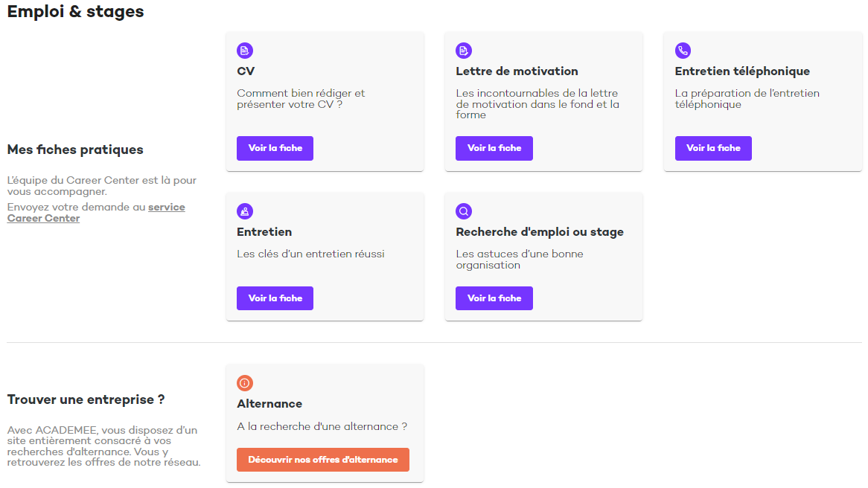Click the Entretien card title

[x=264, y=232]
